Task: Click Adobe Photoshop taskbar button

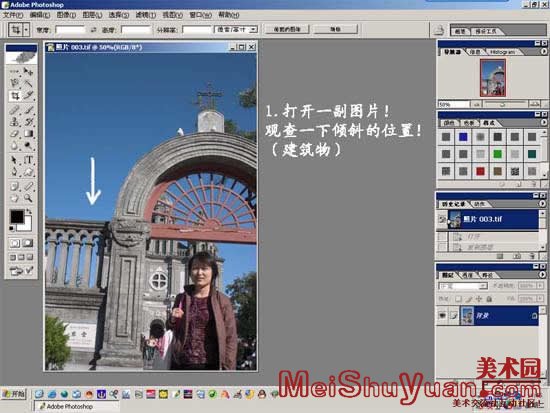Action: (76, 406)
